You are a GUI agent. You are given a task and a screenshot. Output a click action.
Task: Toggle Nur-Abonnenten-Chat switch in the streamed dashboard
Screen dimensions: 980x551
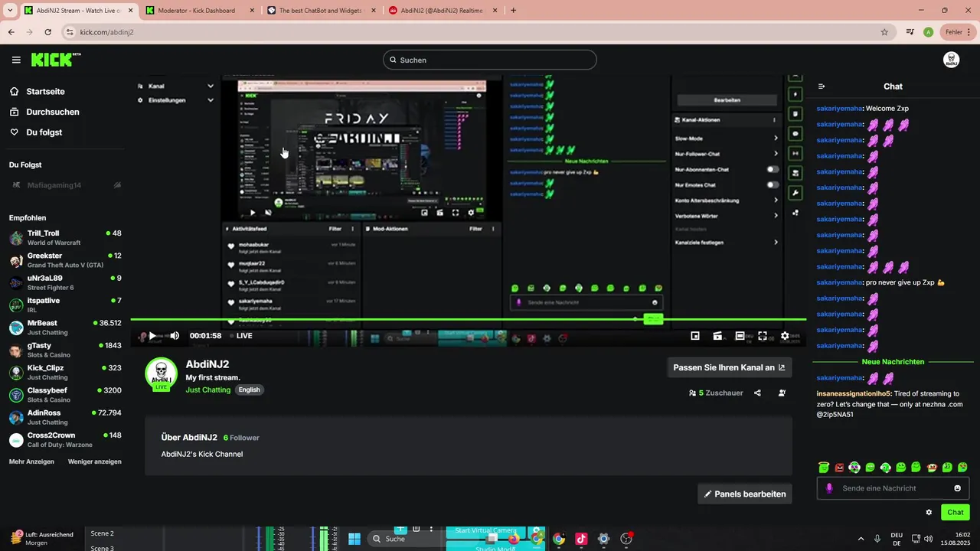(773, 169)
